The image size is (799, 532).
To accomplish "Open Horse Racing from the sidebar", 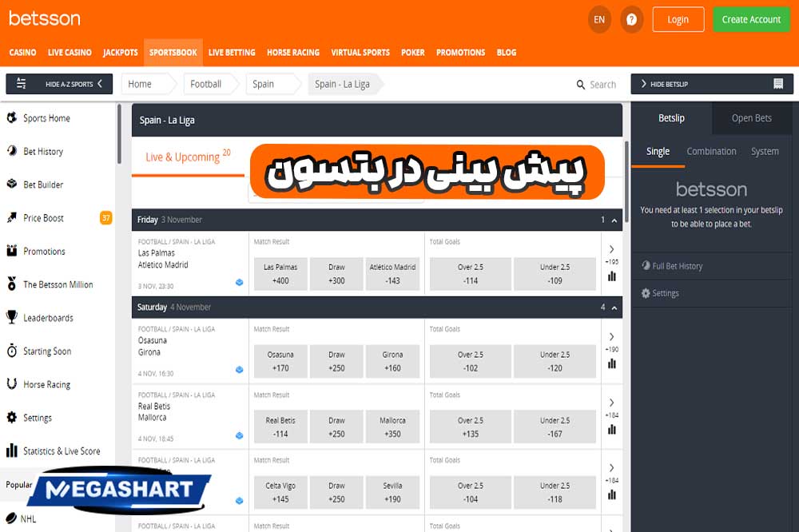I will pos(10,384).
